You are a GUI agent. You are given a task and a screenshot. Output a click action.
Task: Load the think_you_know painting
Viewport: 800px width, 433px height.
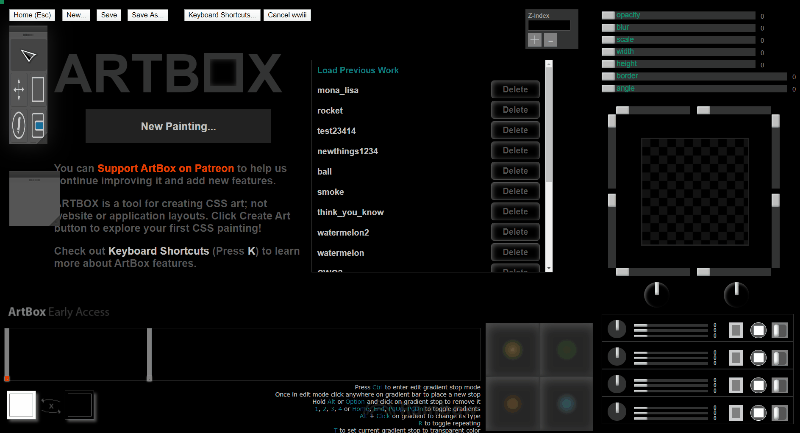[x=351, y=212]
